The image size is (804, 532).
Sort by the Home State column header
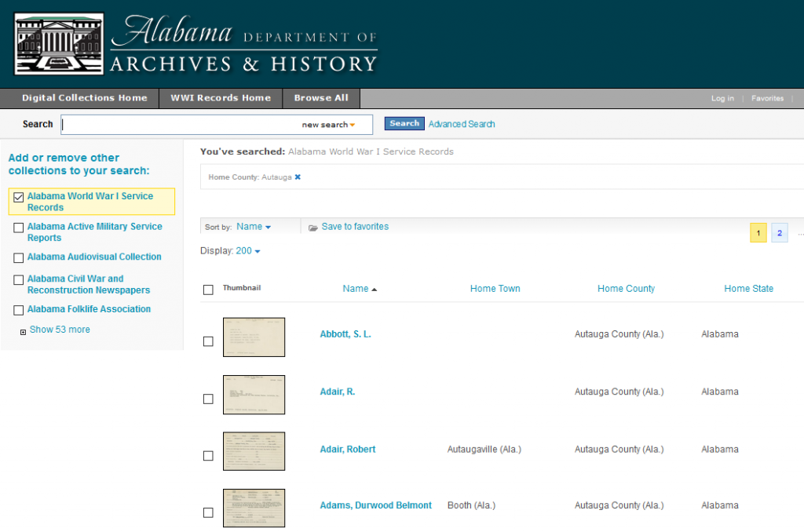coord(748,289)
